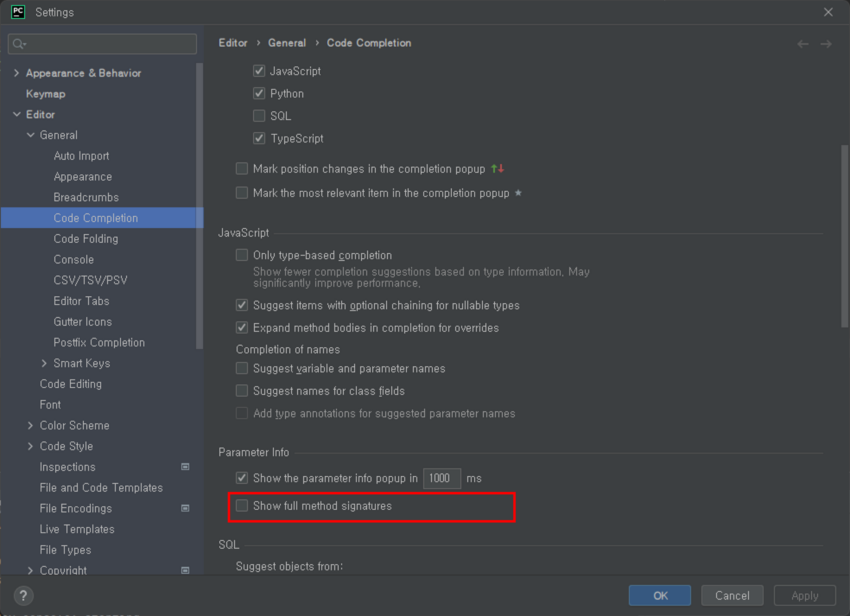Click the OK button to apply settings

[660, 595]
